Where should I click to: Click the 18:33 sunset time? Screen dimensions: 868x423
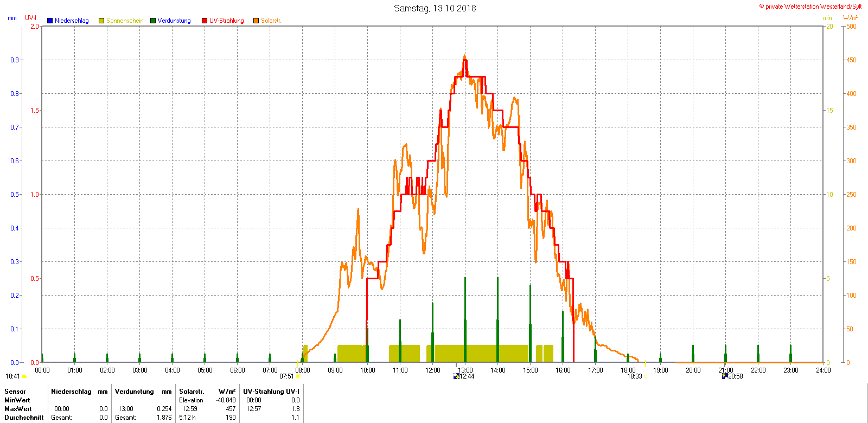[x=635, y=376]
